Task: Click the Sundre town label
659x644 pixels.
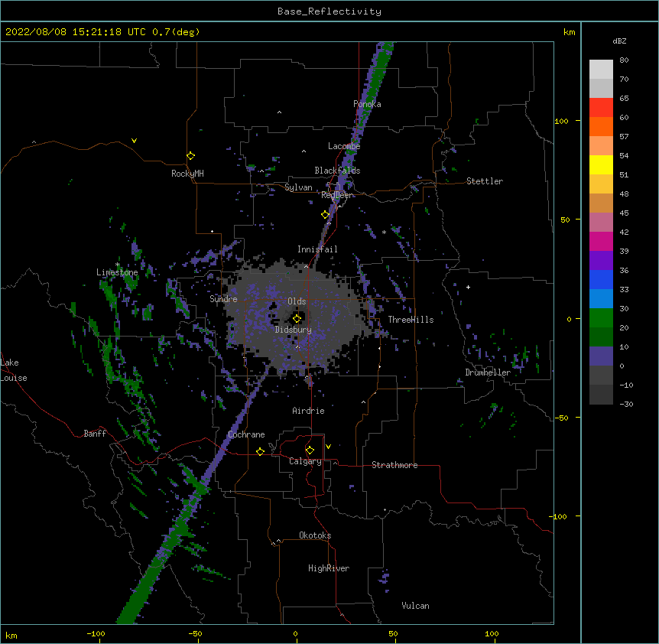Action: (223, 299)
